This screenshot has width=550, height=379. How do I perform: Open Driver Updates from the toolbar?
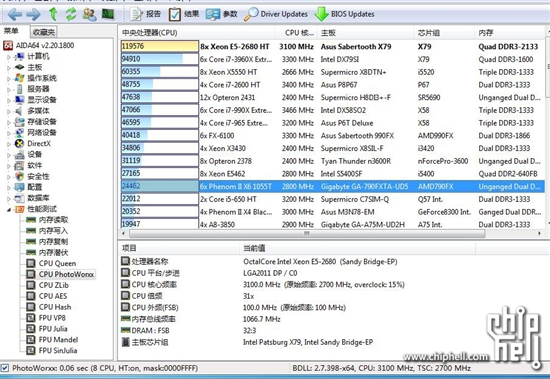276,14
